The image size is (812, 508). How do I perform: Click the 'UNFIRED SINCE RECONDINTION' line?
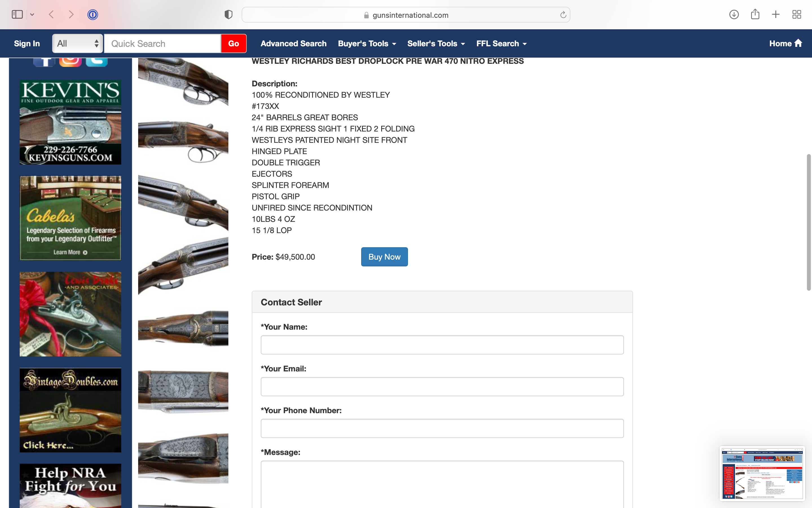pyautogui.click(x=312, y=208)
